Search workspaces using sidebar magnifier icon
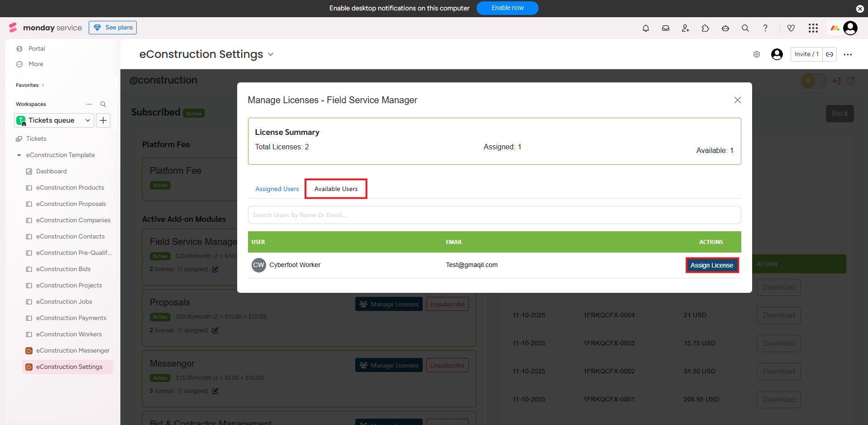868x425 pixels. (103, 104)
